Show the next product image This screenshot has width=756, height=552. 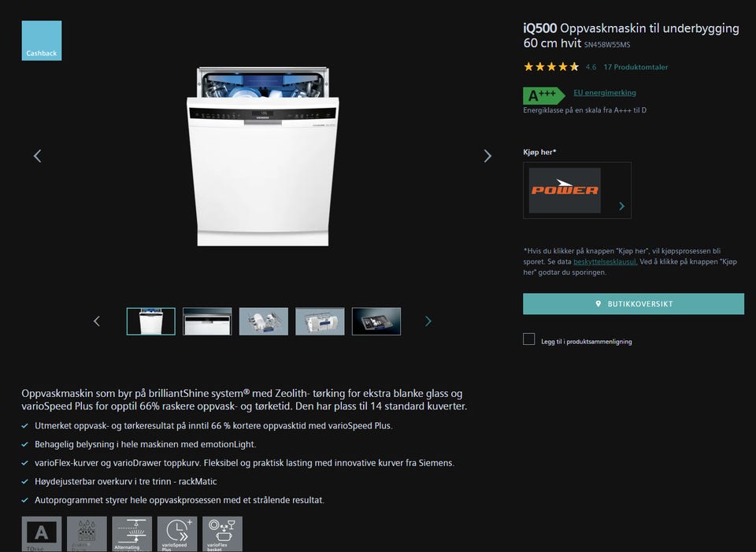487,156
